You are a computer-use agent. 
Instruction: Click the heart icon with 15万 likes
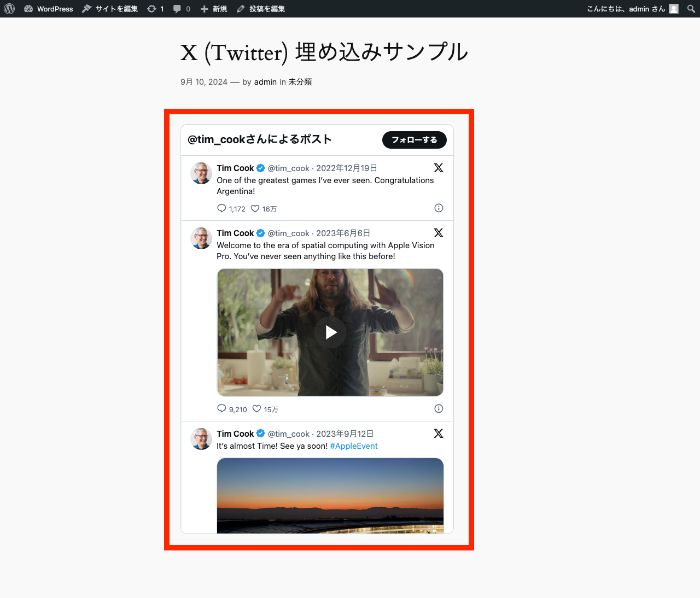pos(256,409)
